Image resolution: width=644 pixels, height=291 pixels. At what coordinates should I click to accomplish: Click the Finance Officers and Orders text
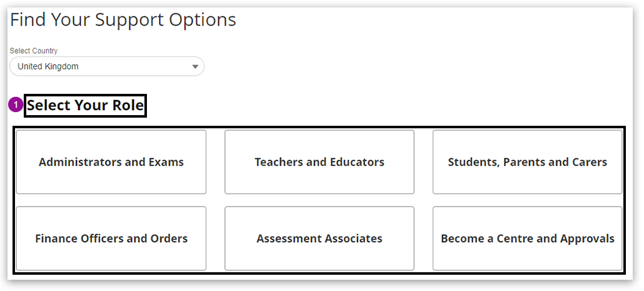(x=111, y=238)
